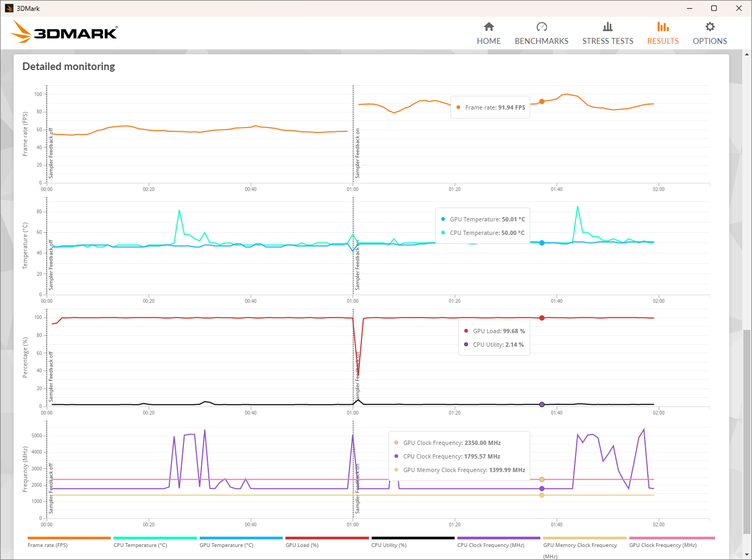The width and height of the screenshot is (752, 560).
Task: Hide the CPU Utility (%) legend series
Action: click(x=388, y=545)
